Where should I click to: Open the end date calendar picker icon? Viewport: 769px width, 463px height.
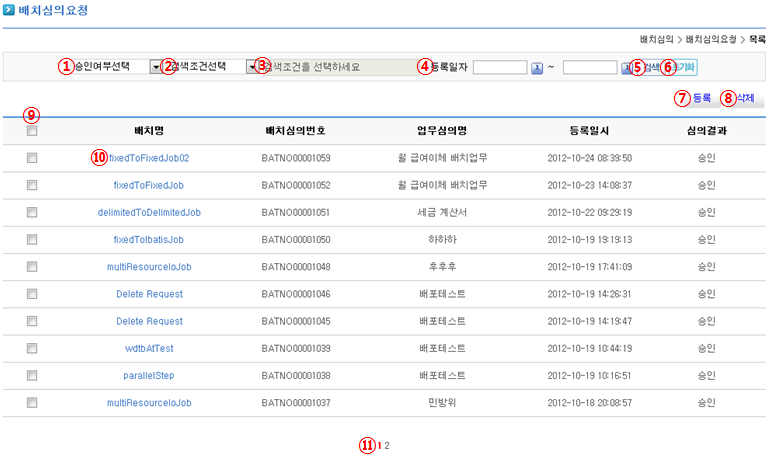(x=626, y=68)
